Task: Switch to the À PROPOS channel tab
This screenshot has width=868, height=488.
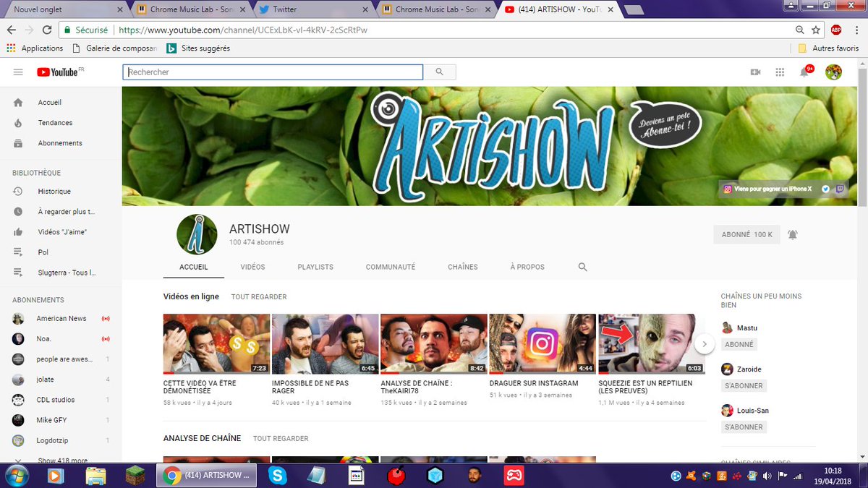Action: [527, 267]
